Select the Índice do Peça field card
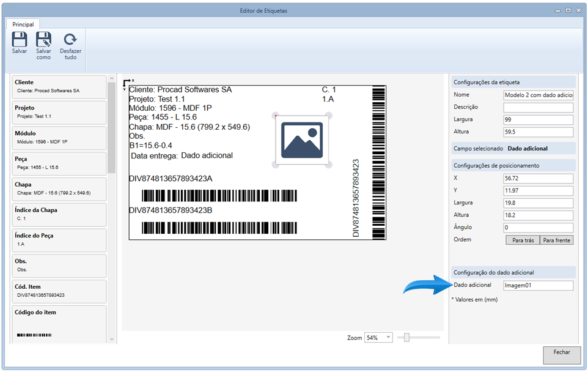Image resolution: width=588 pixels, height=372 pixels. click(59, 240)
